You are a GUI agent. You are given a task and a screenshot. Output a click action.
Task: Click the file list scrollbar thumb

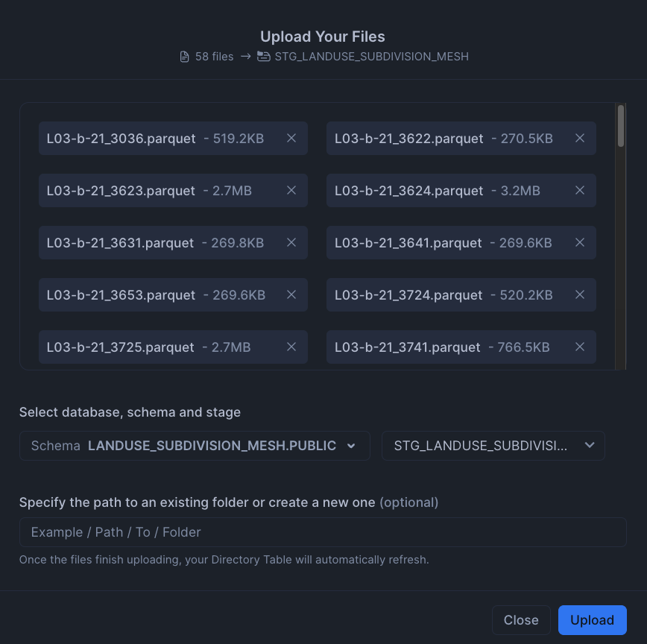621,126
